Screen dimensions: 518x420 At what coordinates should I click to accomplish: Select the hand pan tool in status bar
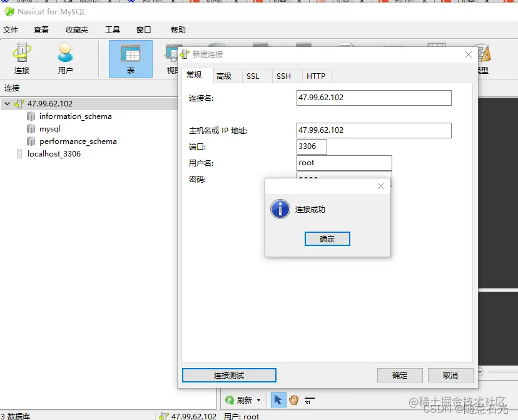[x=293, y=399]
